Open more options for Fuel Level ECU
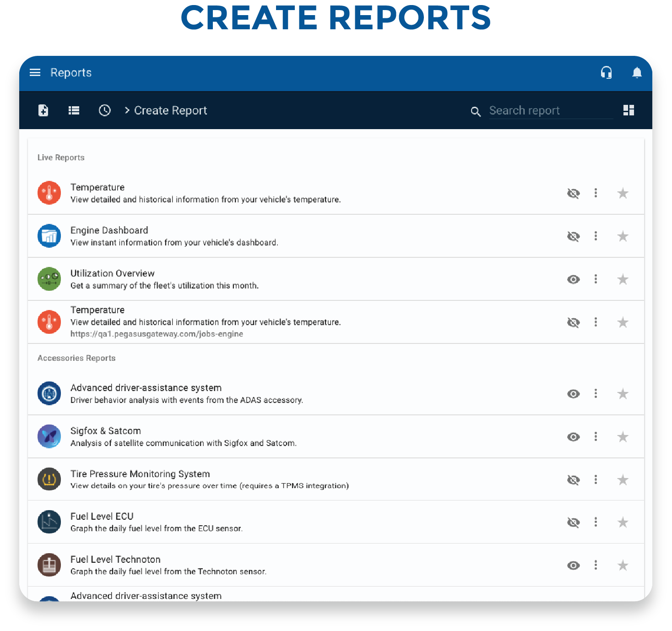This screenshot has height=631, width=672. click(596, 522)
